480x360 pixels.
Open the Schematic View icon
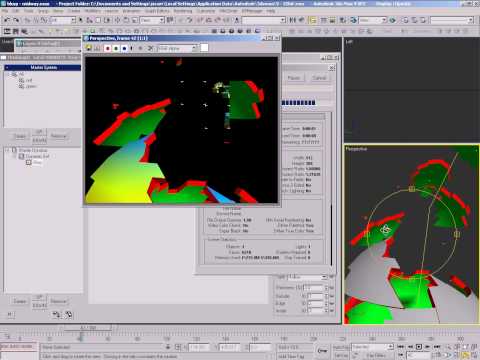coord(332,20)
